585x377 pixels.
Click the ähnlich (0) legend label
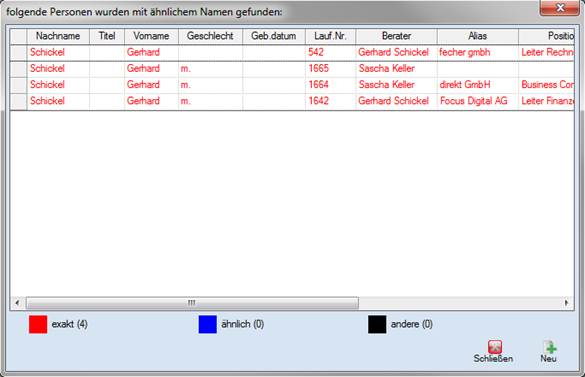(243, 324)
